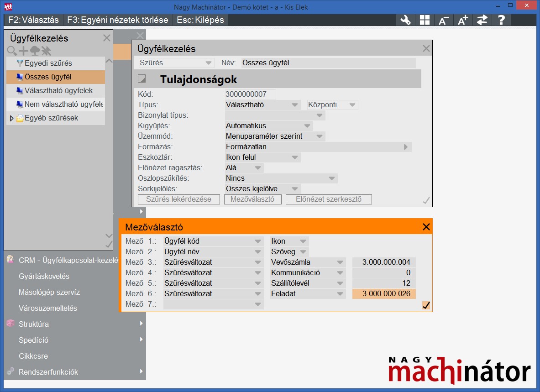
Task: Open the wrench settings icon in top toolbar
Action: point(405,20)
